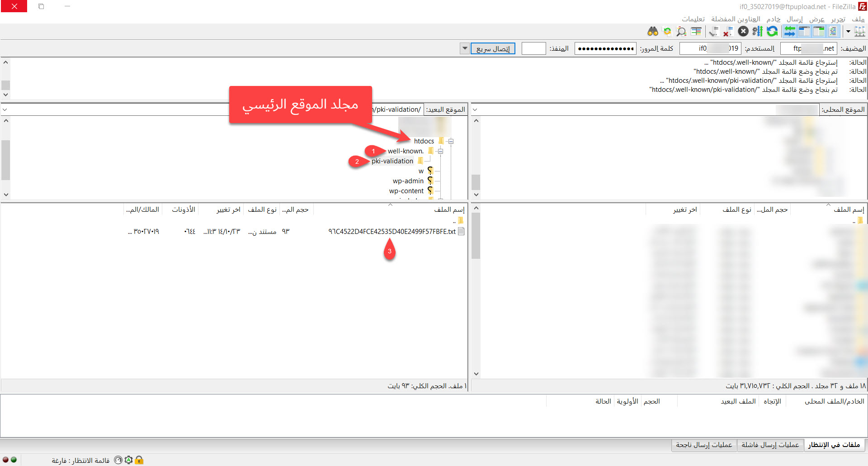Click the port (المنفذ) input field

[533, 48]
